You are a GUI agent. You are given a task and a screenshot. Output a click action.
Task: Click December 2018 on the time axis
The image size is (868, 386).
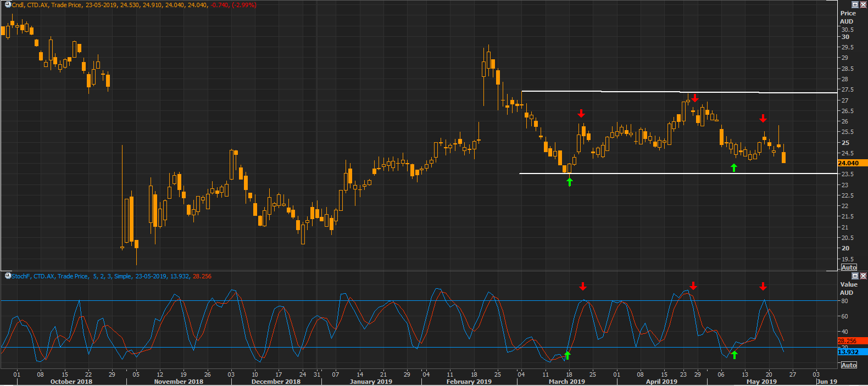[276, 382]
